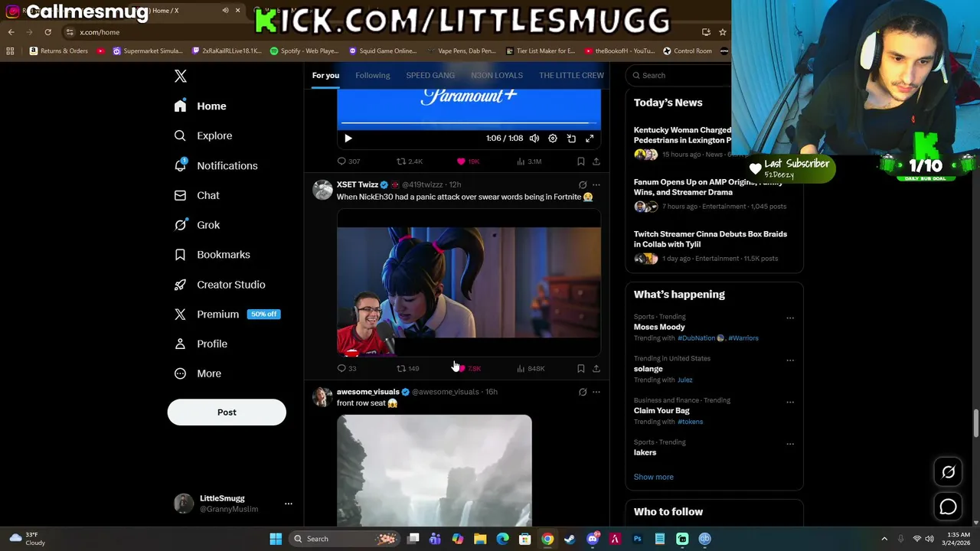Screen dimensions: 980x551
Task: Open more options for solange trend
Action: coord(790,360)
